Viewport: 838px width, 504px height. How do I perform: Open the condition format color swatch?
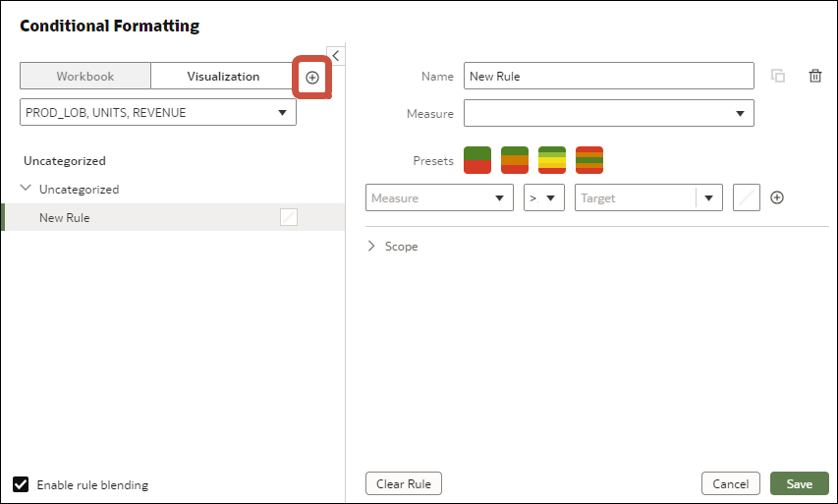(x=747, y=198)
